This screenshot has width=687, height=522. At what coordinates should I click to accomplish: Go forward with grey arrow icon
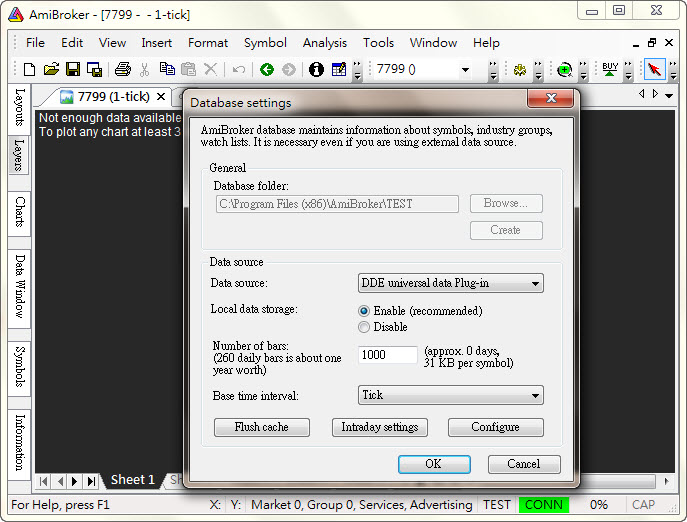click(x=289, y=69)
